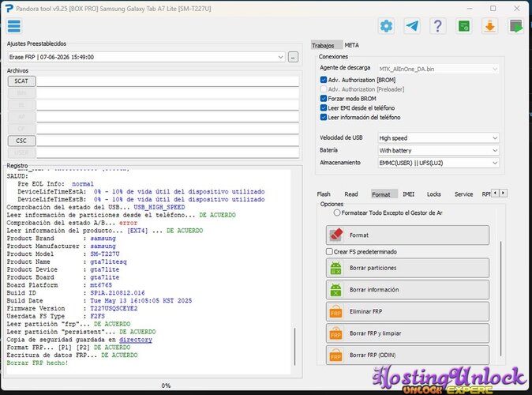Open the IMEI tab
Viewport: 532px width, 395px height.
click(408, 194)
